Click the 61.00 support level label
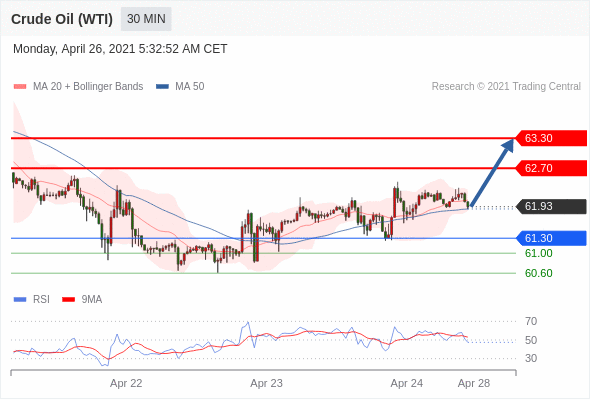This screenshot has width=590, height=400. pos(539,253)
